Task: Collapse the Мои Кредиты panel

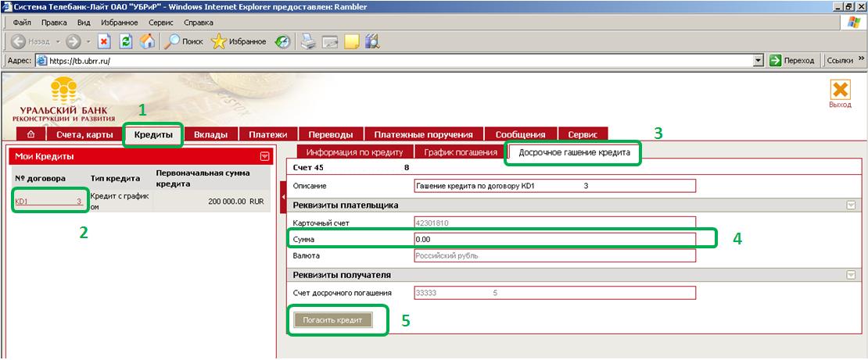Action: (x=264, y=156)
